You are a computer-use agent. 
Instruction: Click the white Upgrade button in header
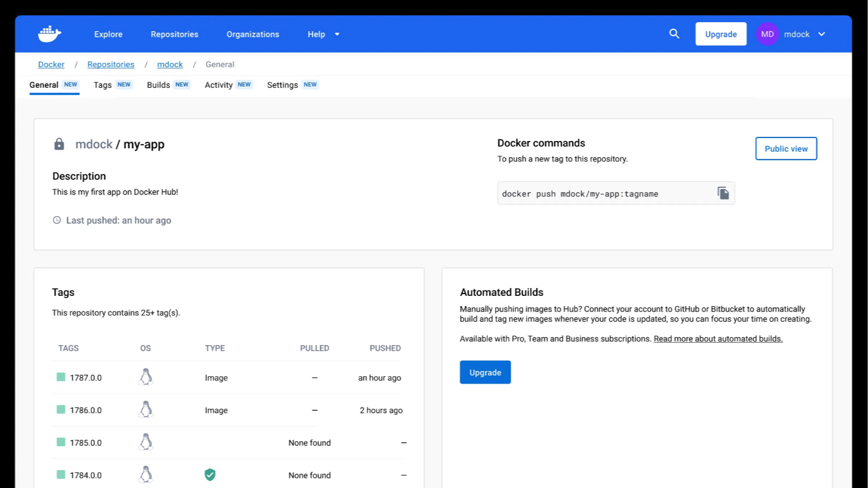click(x=721, y=34)
